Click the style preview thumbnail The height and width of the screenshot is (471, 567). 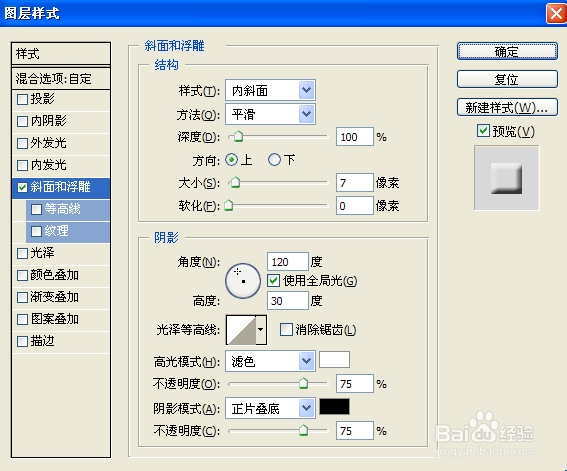[506, 178]
